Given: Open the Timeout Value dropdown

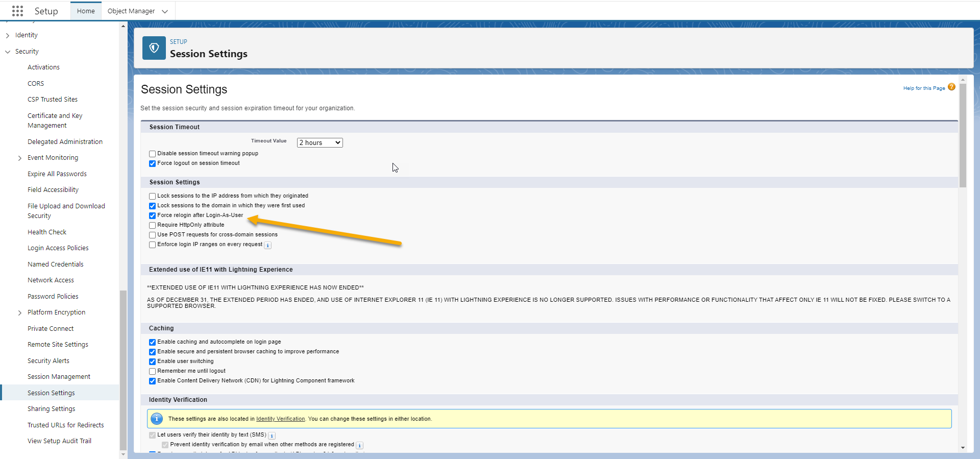Looking at the screenshot, I should click(320, 142).
